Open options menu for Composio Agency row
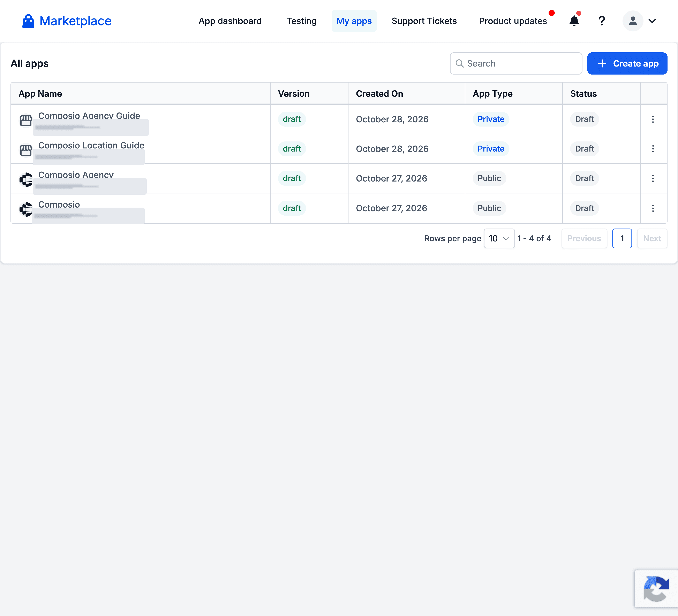The height and width of the screenshot is (616, 678). pos(653,178)
